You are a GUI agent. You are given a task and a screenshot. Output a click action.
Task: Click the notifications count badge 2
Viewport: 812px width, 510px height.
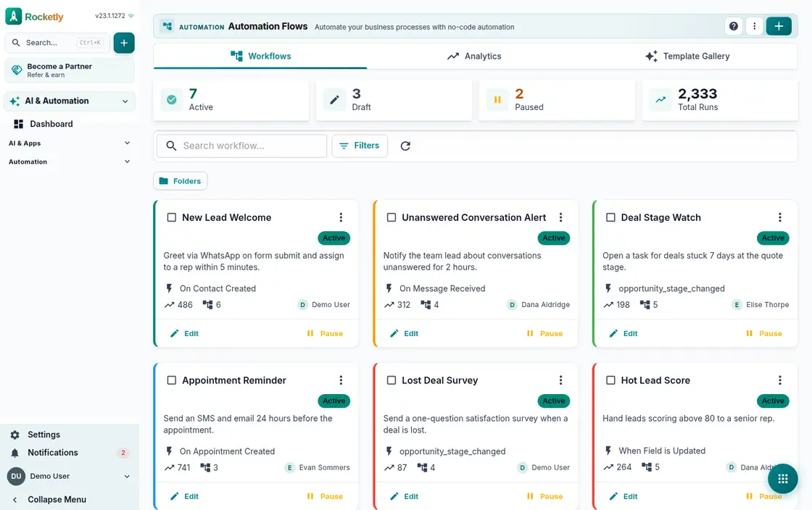123,453
